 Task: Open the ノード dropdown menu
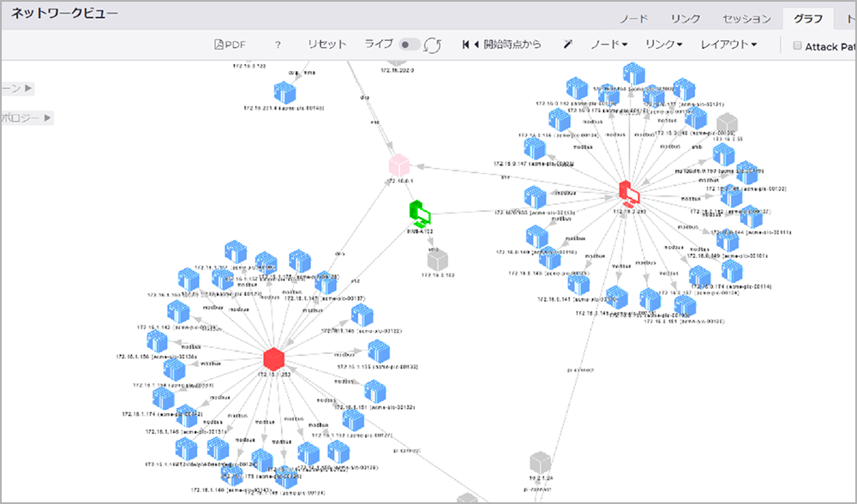coord(608,45)
